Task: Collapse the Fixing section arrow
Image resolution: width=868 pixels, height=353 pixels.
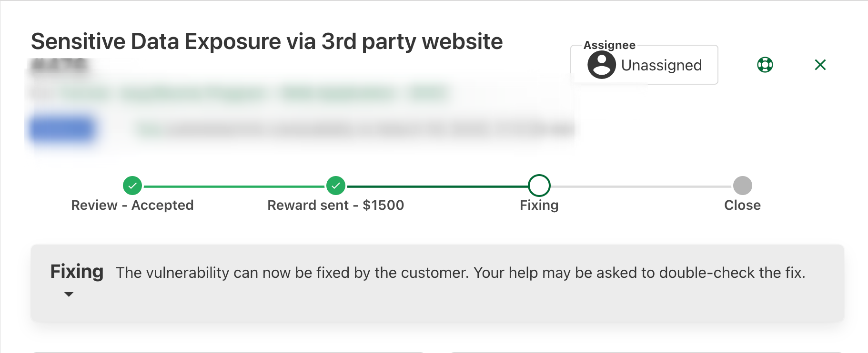Action: coord(69,294)
